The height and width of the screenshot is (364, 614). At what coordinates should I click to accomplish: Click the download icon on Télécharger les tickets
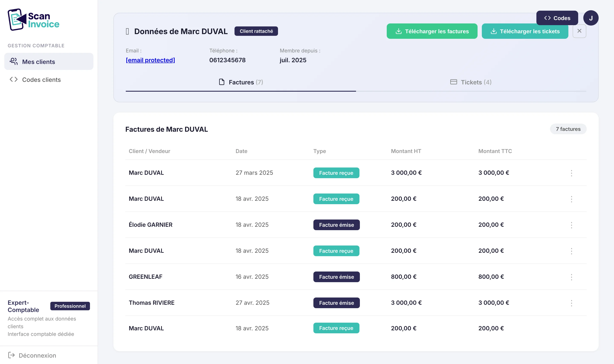[494, 31]
